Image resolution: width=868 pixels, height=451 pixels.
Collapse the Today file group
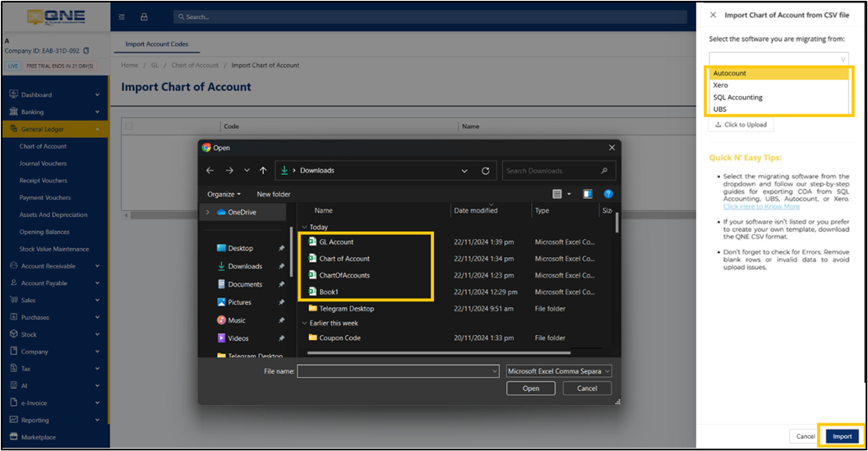304,227
